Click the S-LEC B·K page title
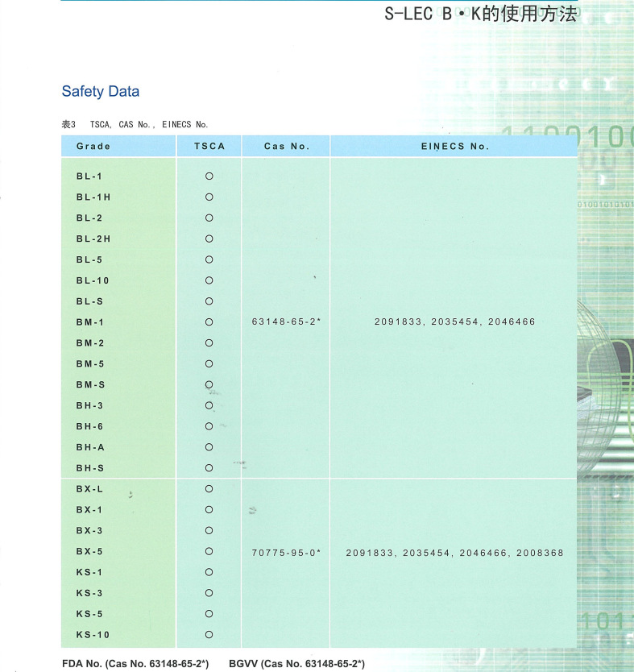 [481, 14]
